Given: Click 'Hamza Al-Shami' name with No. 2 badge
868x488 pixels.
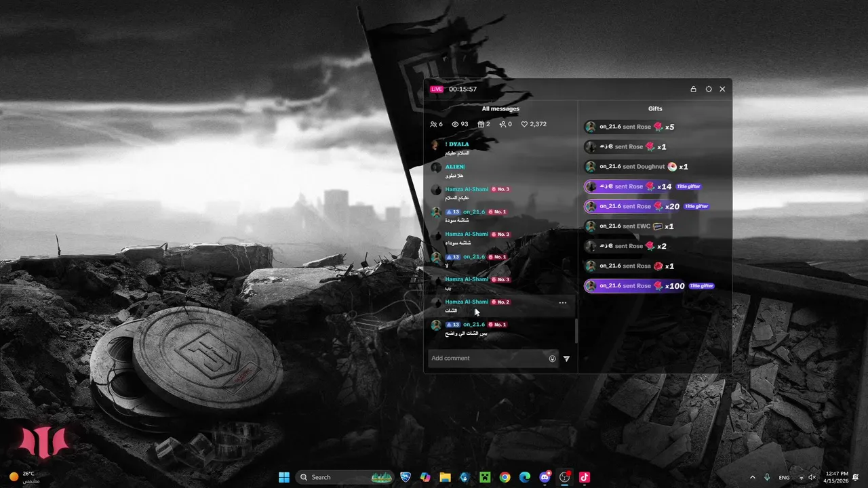Looking at the screenshot, I should tap(467, 302).
